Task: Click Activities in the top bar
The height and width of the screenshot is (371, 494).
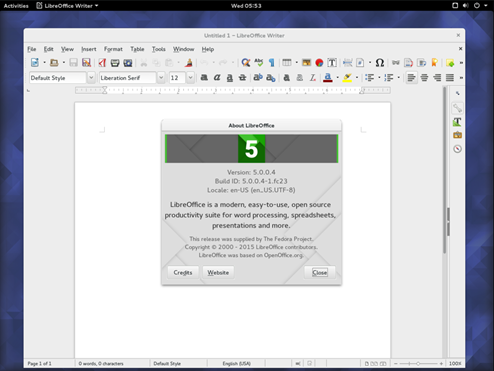Action: point(16,6)
